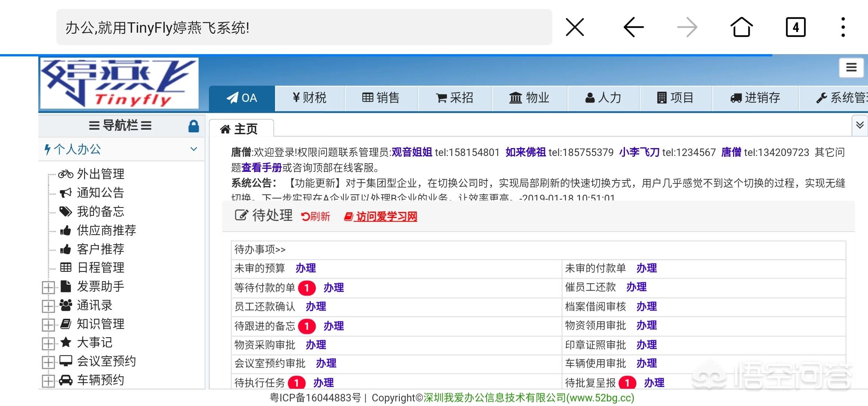Viewport: 868px width, 406px height.
Task: Open 客户推荐 in the sidebar
Action: pyautogui.click(x=100, y=249)
